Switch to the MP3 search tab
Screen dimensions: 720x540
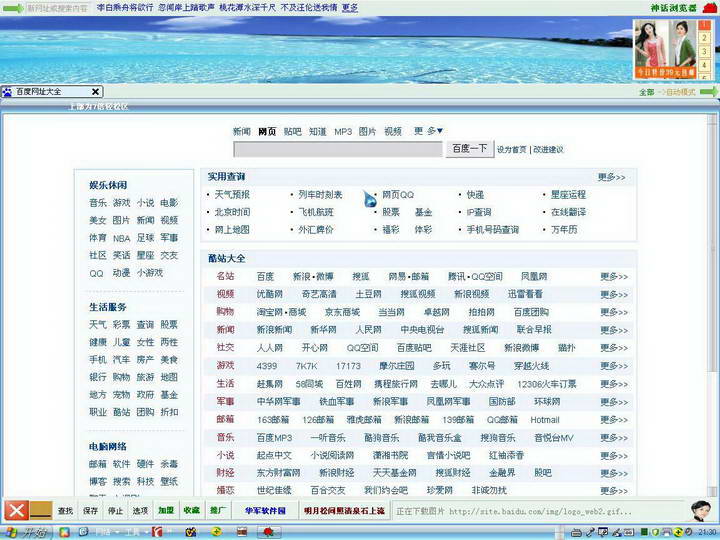(343, 132)
